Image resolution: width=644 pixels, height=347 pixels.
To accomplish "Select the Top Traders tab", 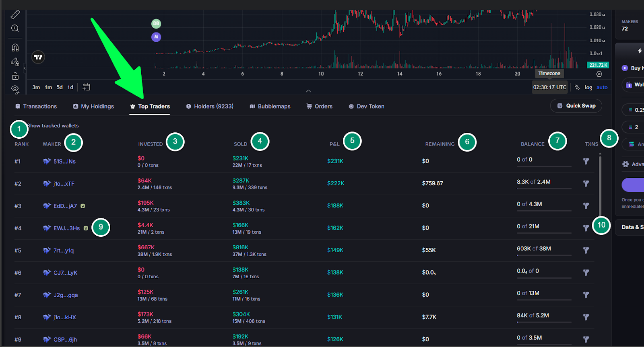I will (150, 107).
